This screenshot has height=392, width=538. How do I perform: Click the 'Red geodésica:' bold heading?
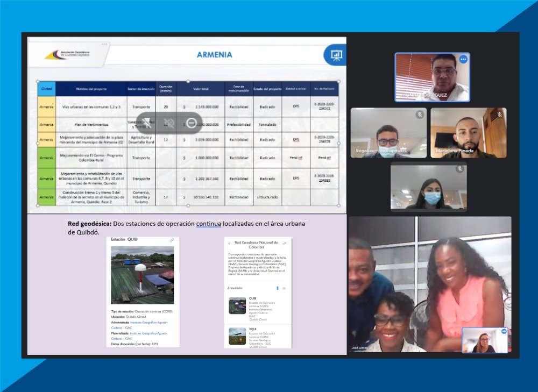tap(89, 224)
